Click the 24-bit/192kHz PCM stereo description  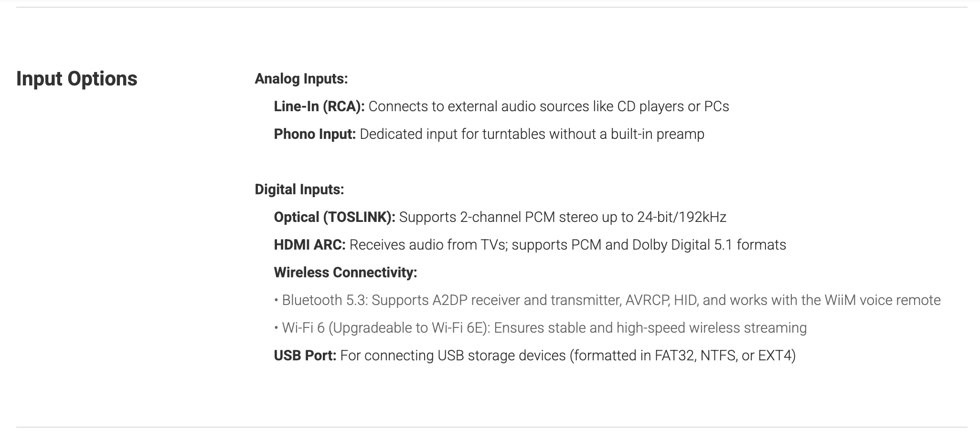(x=563, y=217)
